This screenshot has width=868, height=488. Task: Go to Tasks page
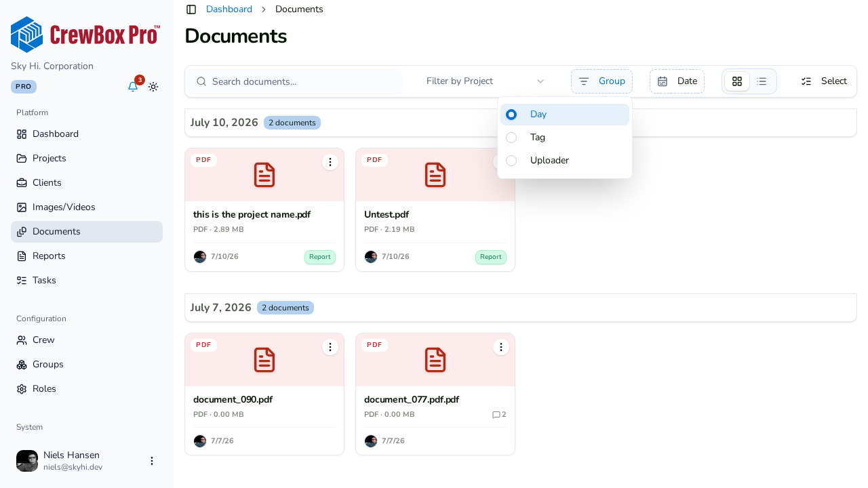87,281
